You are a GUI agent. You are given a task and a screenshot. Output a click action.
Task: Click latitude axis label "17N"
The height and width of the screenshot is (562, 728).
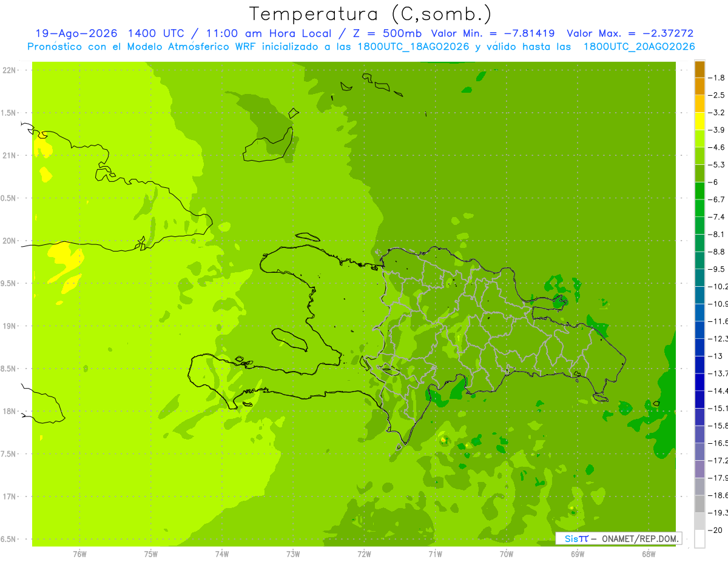10,497
